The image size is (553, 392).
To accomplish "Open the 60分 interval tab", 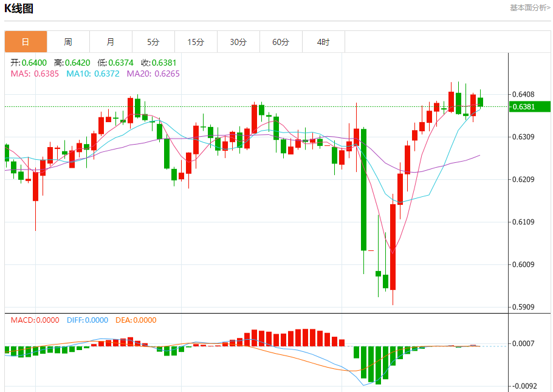I will (281, 42).
